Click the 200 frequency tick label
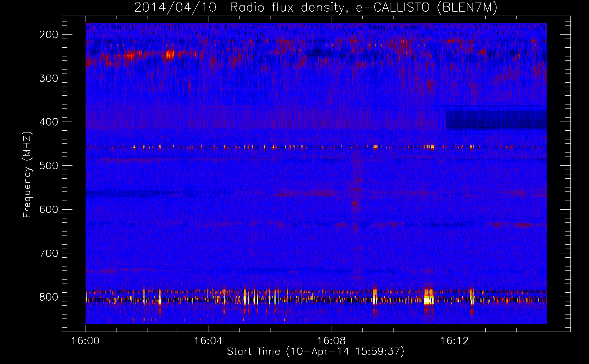Viewport: 589px width, 364px height. tap(48, 35)
